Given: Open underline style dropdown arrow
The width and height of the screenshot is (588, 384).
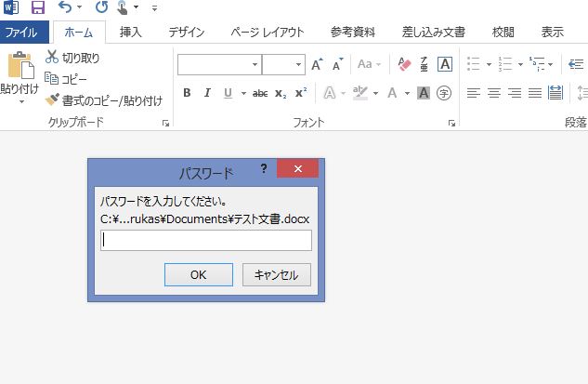Looking at the screenshot, I should tap(243, 93).
